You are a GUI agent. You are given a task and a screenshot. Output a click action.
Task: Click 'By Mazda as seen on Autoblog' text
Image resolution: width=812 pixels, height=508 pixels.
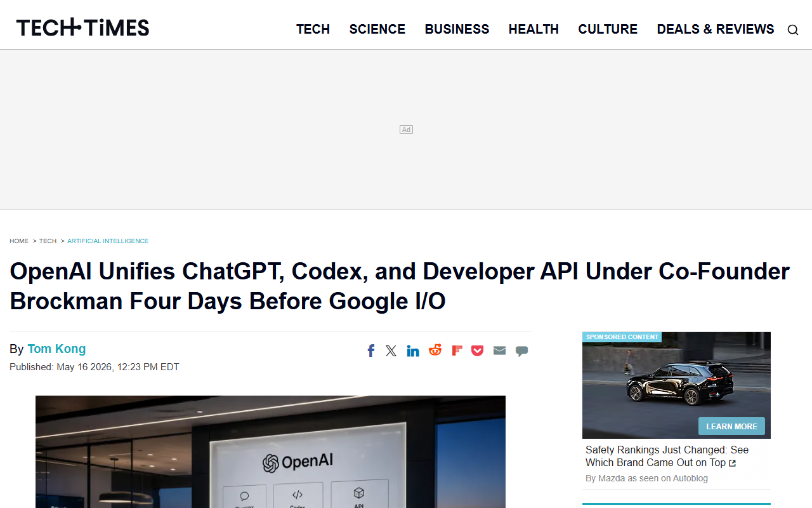click(x=646, y=478)
